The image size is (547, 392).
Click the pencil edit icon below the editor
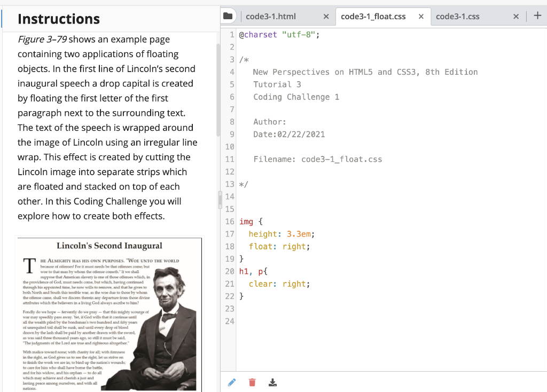click(x=231, y=382)
